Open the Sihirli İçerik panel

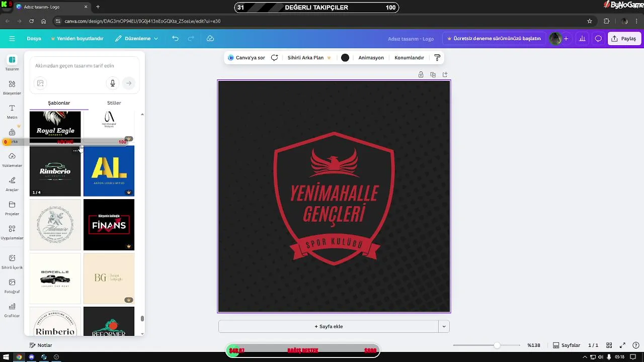[x=12, y=261]
